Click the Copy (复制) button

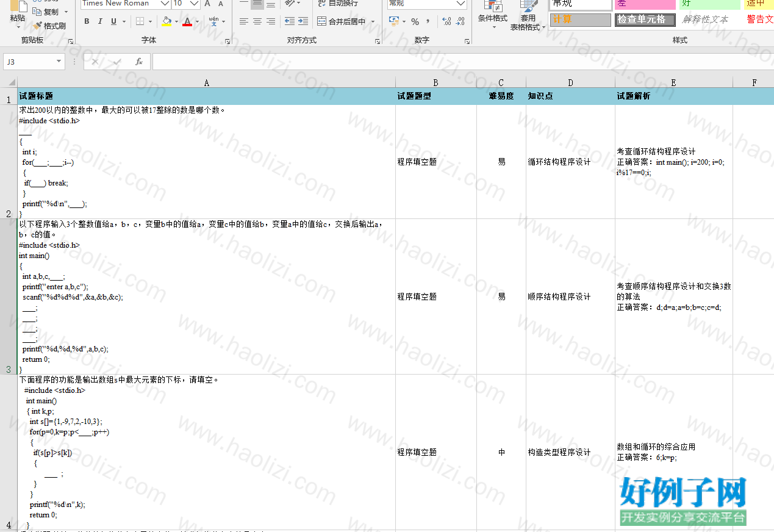tap(46, 12)
